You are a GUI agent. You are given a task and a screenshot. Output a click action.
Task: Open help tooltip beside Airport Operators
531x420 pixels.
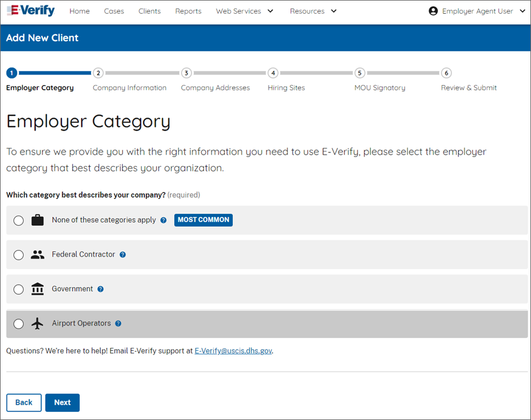(118, 324)
